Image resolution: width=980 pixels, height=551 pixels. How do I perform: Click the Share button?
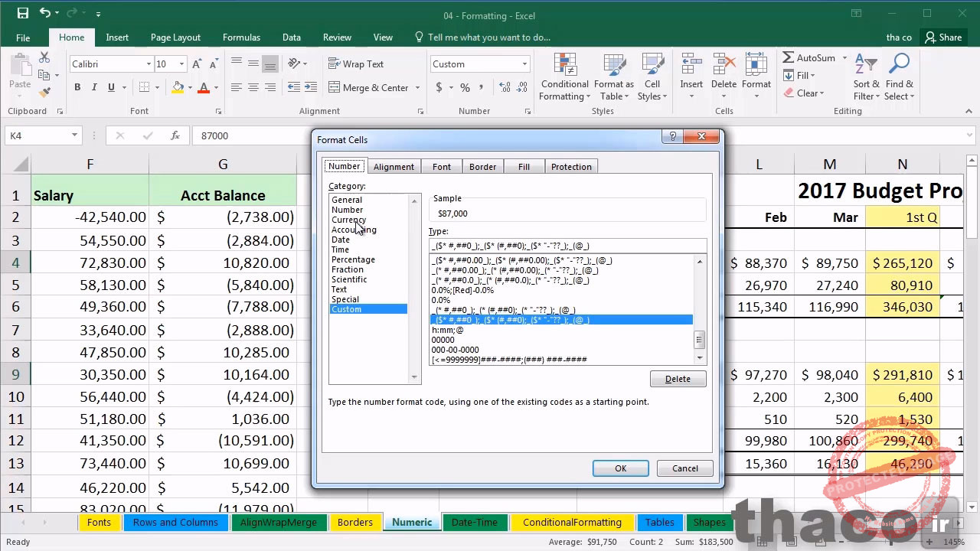pos(942,37)
